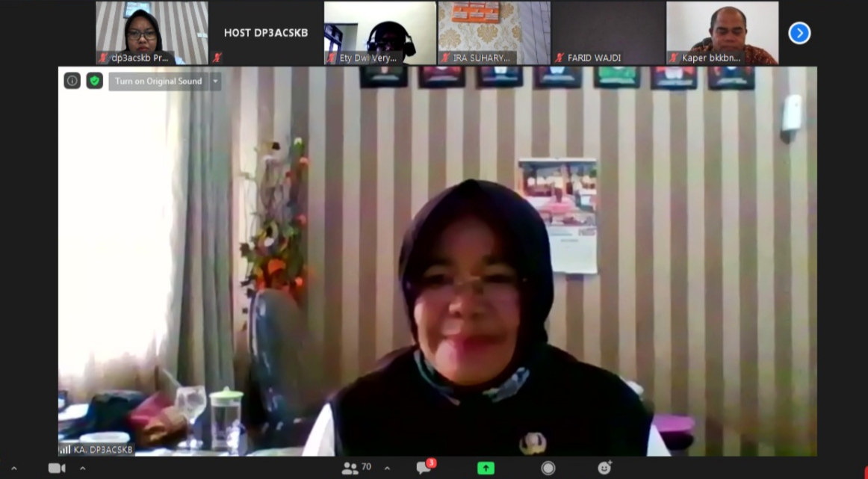
Task: Click the green Share Screen icon
Action: [486, 468]
